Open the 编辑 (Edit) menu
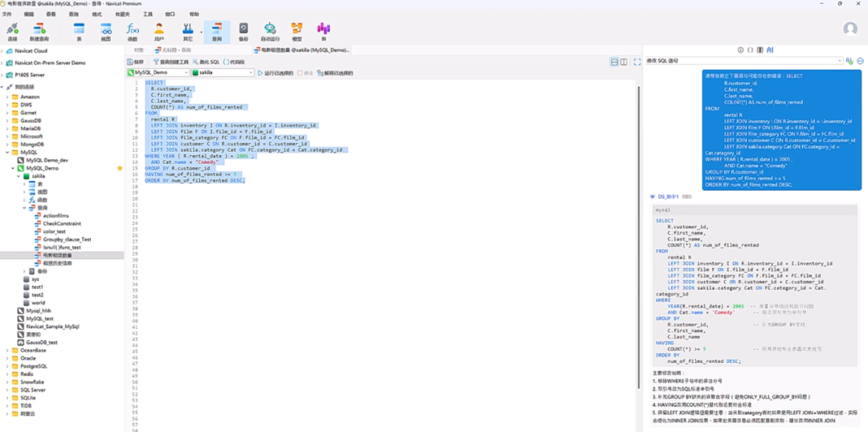Viewport: 868px width, 432px height. click(x=29, y=14)
